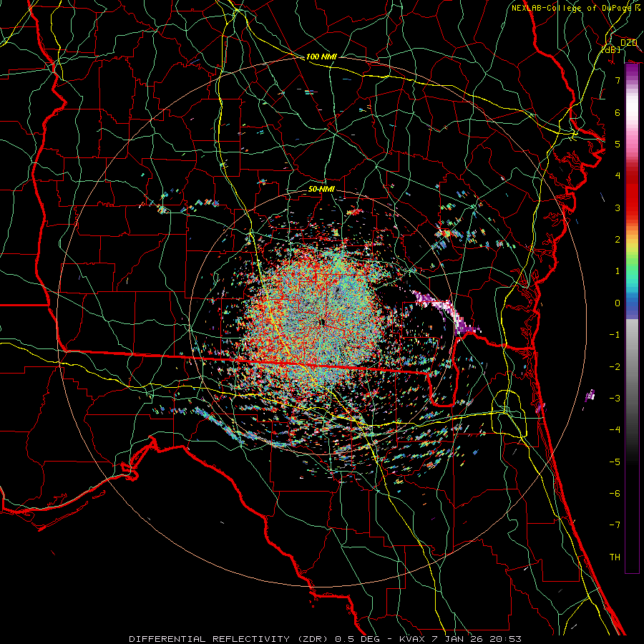Click the 2 value on color scale
The width and height of the screenshot is (644, 644).
(618, 240)
